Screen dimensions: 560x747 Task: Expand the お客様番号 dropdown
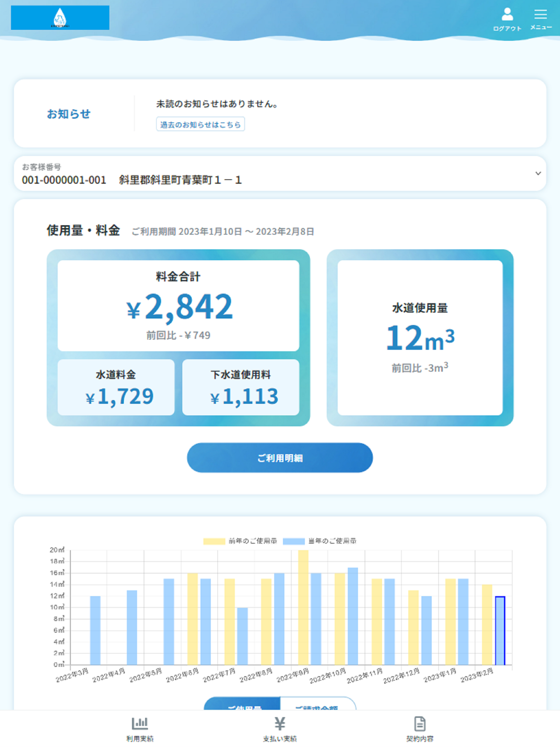tap(280, 174)
